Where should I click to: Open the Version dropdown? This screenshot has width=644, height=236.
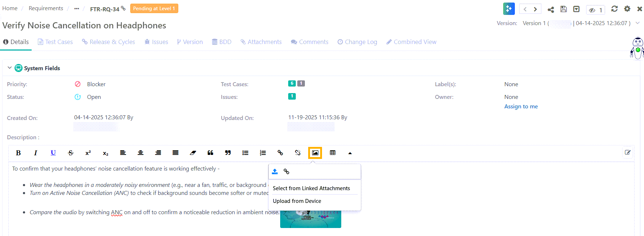point(637,23)
